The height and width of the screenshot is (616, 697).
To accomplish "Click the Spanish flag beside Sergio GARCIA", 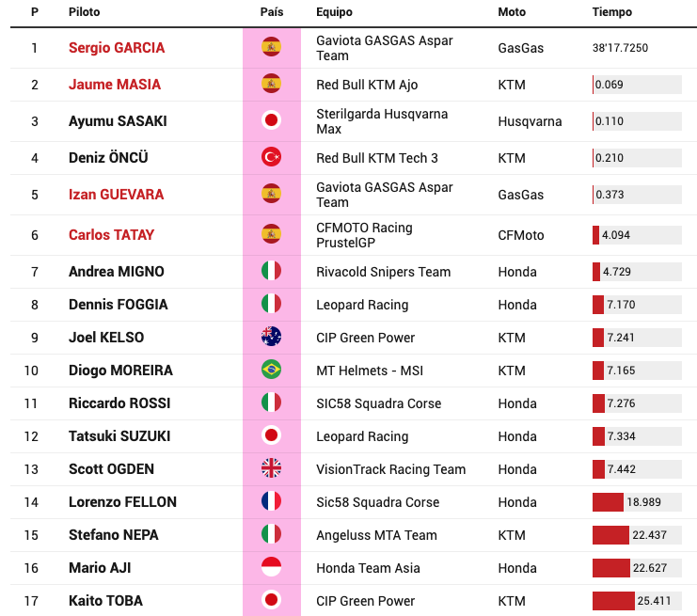I will pos(271,47).
